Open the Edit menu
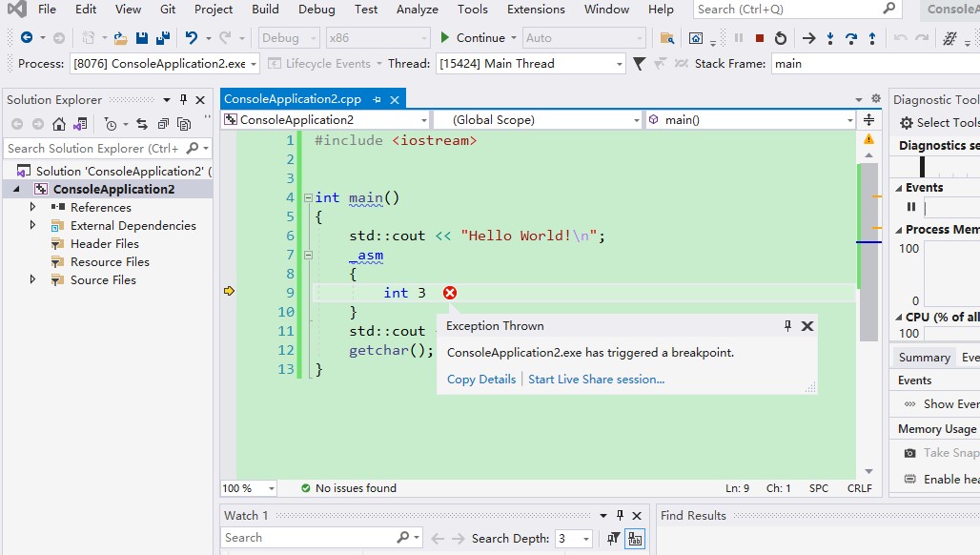The height and width of the screenshot is (555, 980). [x=86, y=10]
